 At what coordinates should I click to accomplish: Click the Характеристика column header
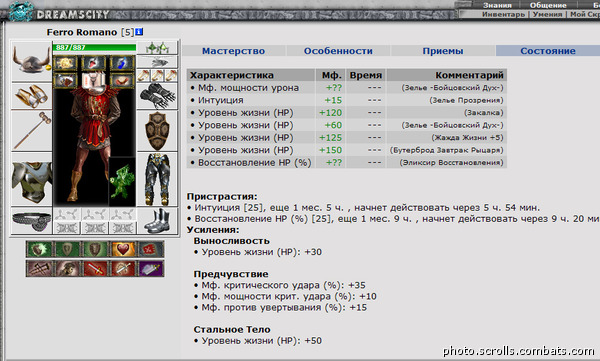pos(251,75)
